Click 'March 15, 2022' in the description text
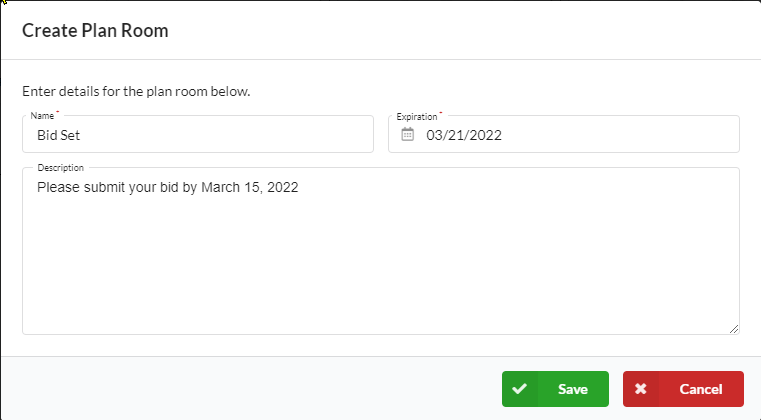The width and height of the screenshot is (761, 420). click(250, 187)
